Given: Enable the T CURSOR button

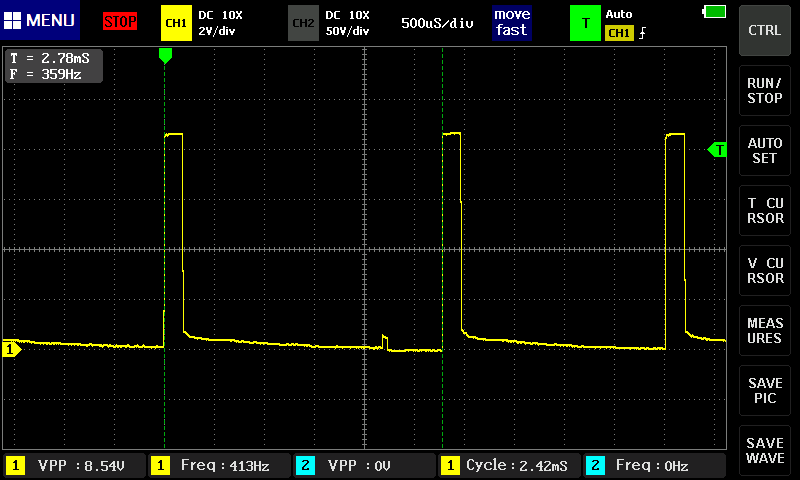Looking at the screenshot, I should pos(764,210).
